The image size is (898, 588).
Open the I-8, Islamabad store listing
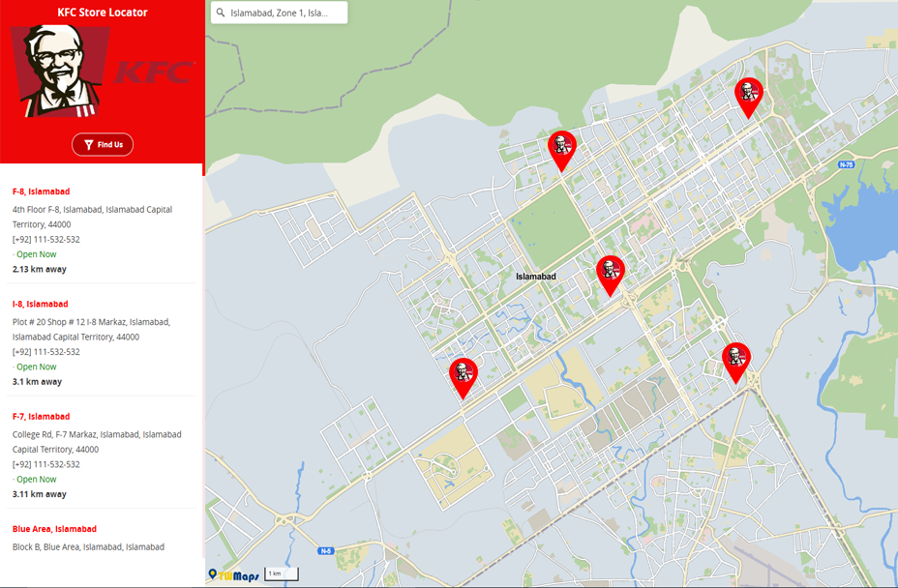point(40,304)
